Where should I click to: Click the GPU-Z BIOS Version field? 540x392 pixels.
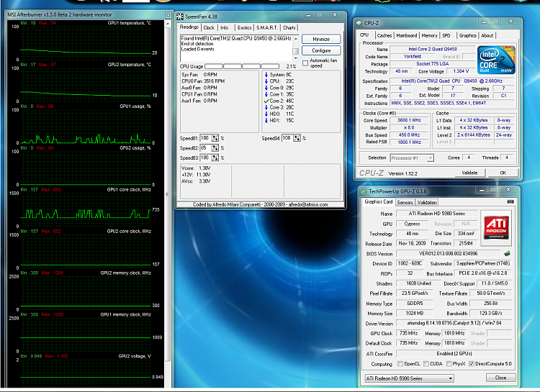coord(448,254)
